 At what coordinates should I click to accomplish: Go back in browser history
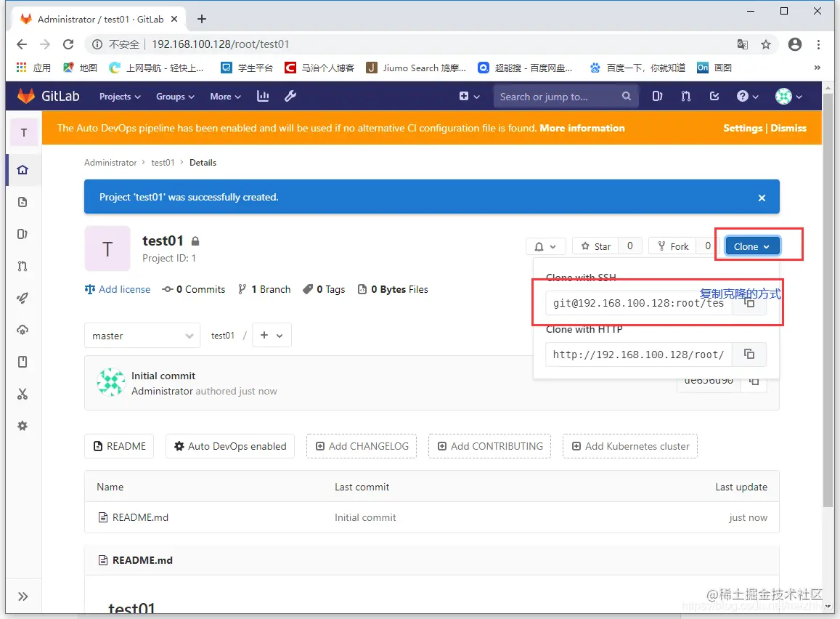click(22, 44)
